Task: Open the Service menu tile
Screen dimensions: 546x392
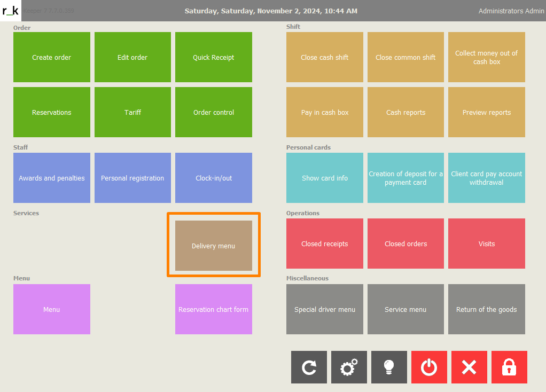Action: tap(405, 309)
